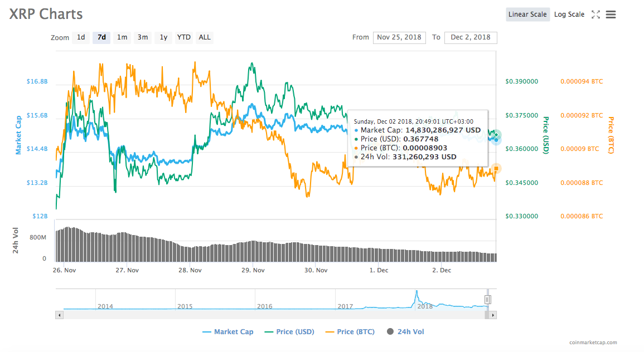Switch to Linear Scale
Screen dimensions: 644x352
(x=527, y=14)
